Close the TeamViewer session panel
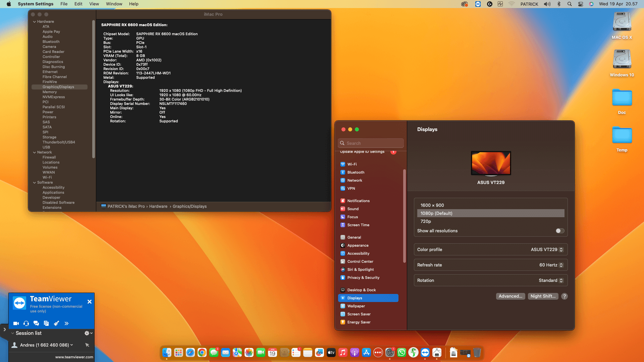This screenshot has width=644, height=362. click(x=90, y=302)
